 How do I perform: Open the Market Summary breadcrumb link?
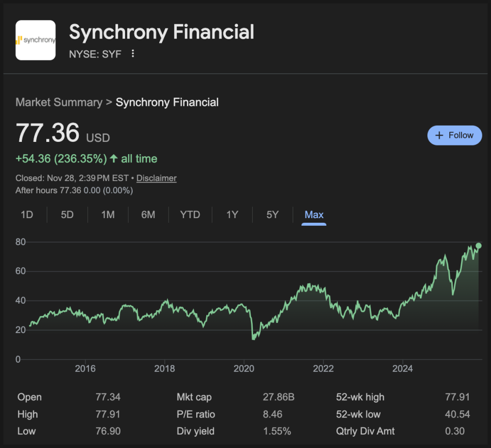(x=59, y=102)
